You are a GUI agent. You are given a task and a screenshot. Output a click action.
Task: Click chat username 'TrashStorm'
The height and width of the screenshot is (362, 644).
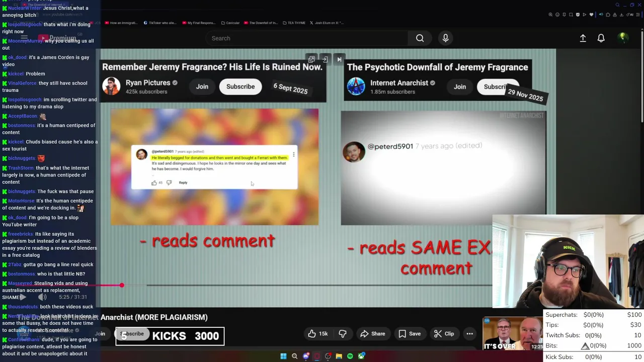[x=21, y=168]
